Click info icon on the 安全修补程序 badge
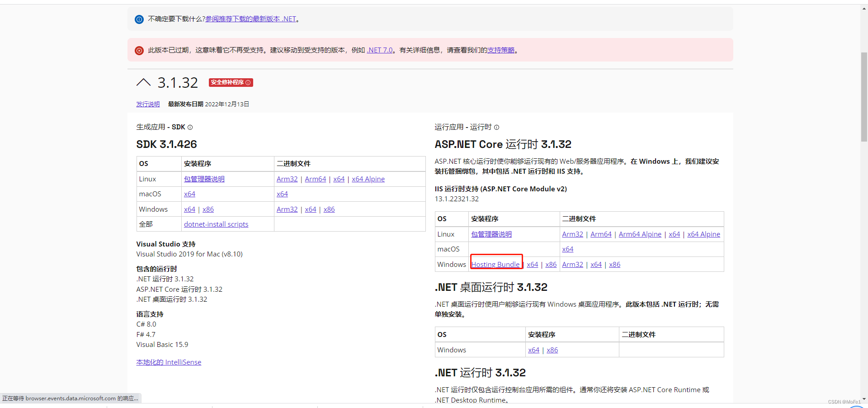868x408 pixels. pyautogui.click(x=248, y=82)
